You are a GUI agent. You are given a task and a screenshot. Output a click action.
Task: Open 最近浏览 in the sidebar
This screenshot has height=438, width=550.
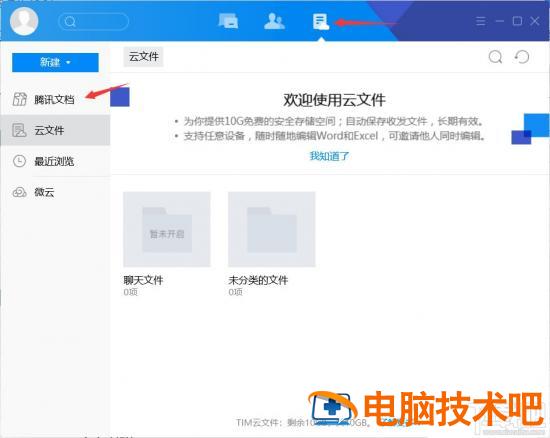click(55, 161)
